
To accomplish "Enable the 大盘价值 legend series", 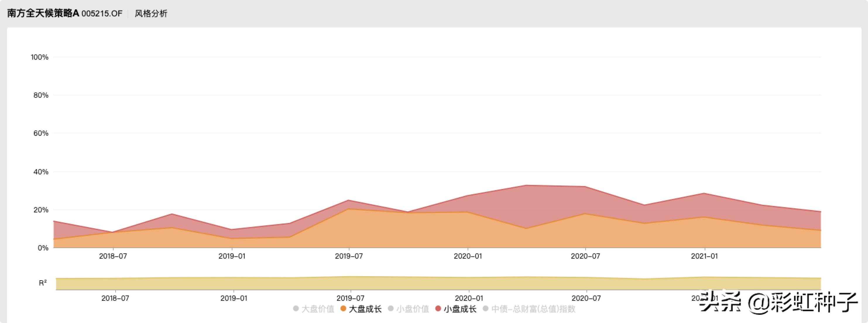I will [x=318, y=309].
